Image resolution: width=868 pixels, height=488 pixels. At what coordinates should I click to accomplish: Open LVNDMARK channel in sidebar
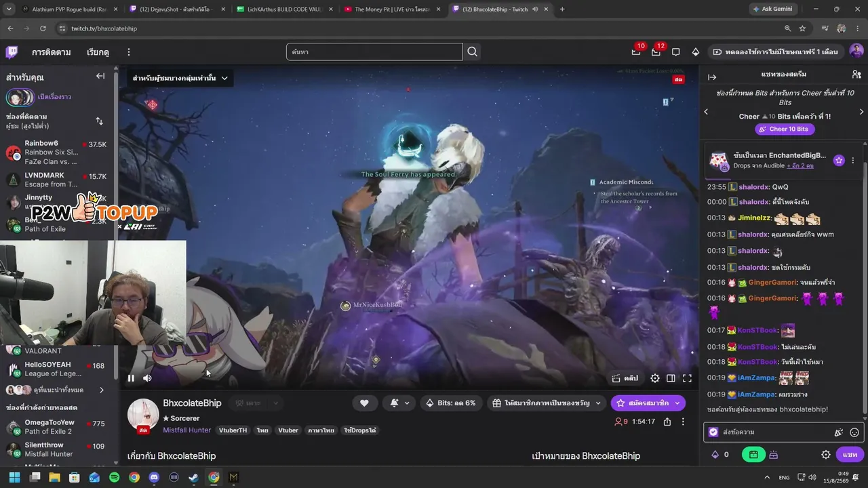click(x=56, y=180)
